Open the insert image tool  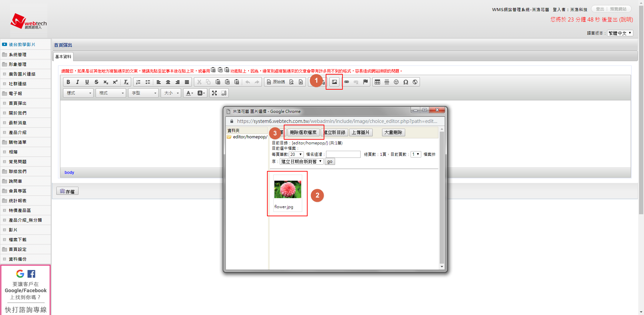(334, 82)
